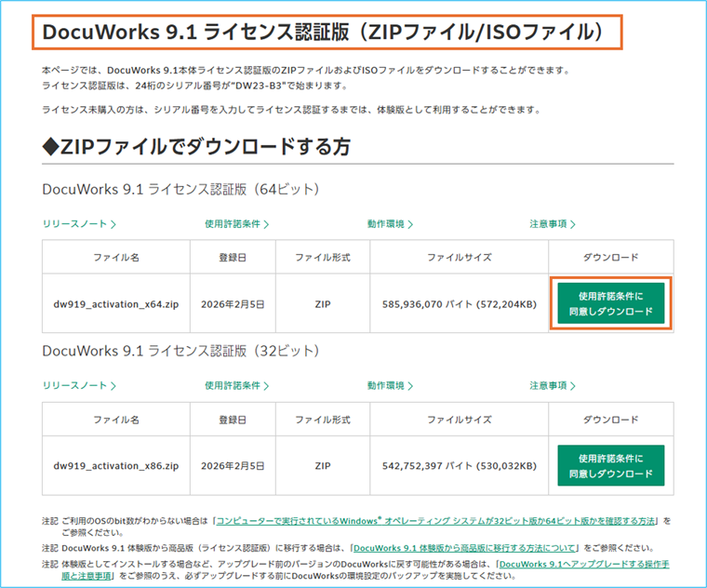Click 登録日 header in 64ビット table

[x=233, y=257]
